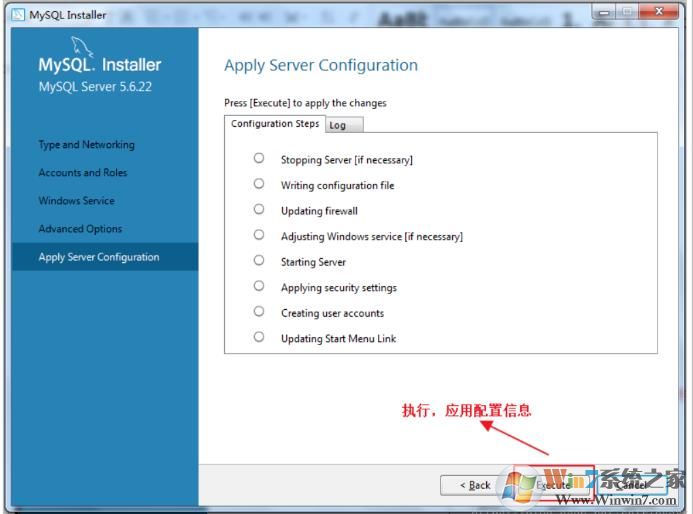Image resolution: width=693 pixels, height=514 pixels.
Task: Open the Windows Service step
Action: (x=76, y=201)
